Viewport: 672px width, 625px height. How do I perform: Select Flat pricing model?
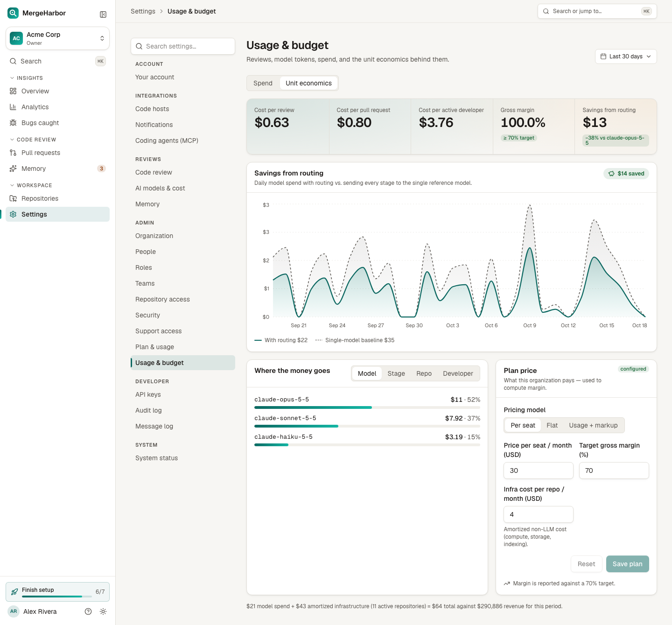pyautogui.click(x=552, y=425)
